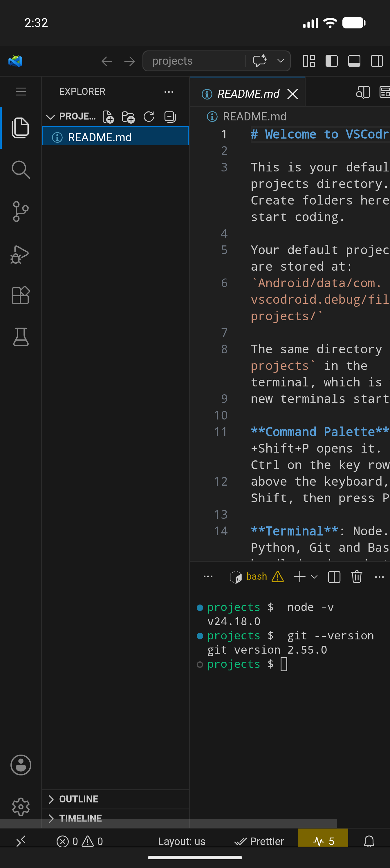Select the bash terminal label
This screenshot has height=868, width=390.
coord(257,576)
